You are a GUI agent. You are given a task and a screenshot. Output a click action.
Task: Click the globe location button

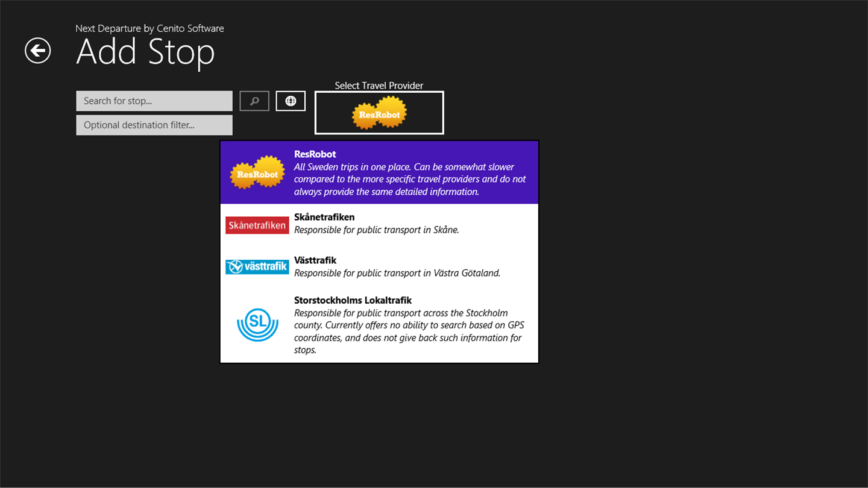[291, 101]
